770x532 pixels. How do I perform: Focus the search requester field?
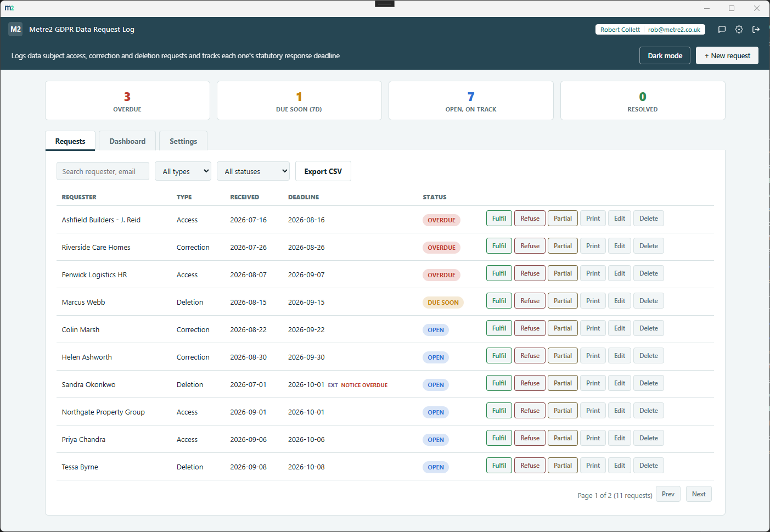(x=103, y=171)
